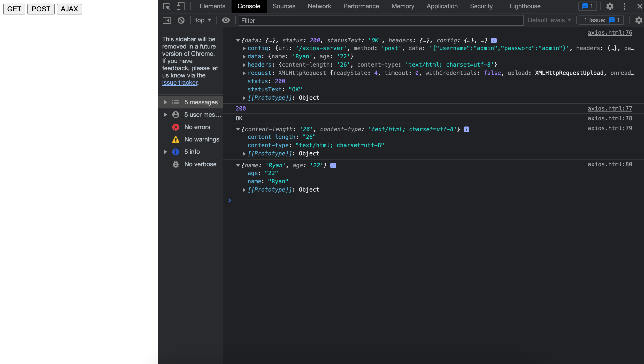Screen dimensions: 644x364
Task: Open source link axios.html:79
Action: click(x=610, y=128)
